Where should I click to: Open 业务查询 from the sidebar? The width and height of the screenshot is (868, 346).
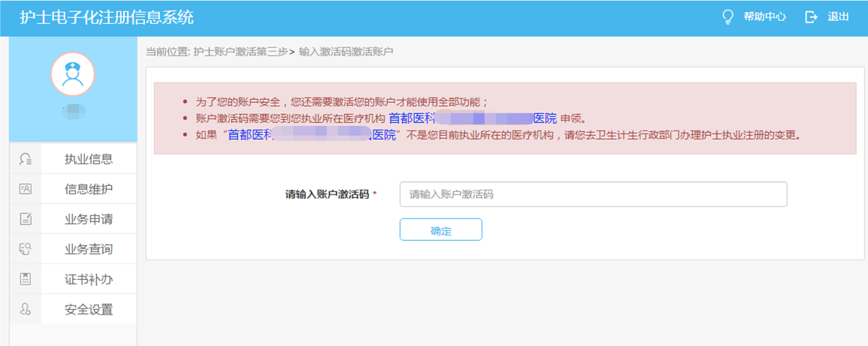point(89,249)
